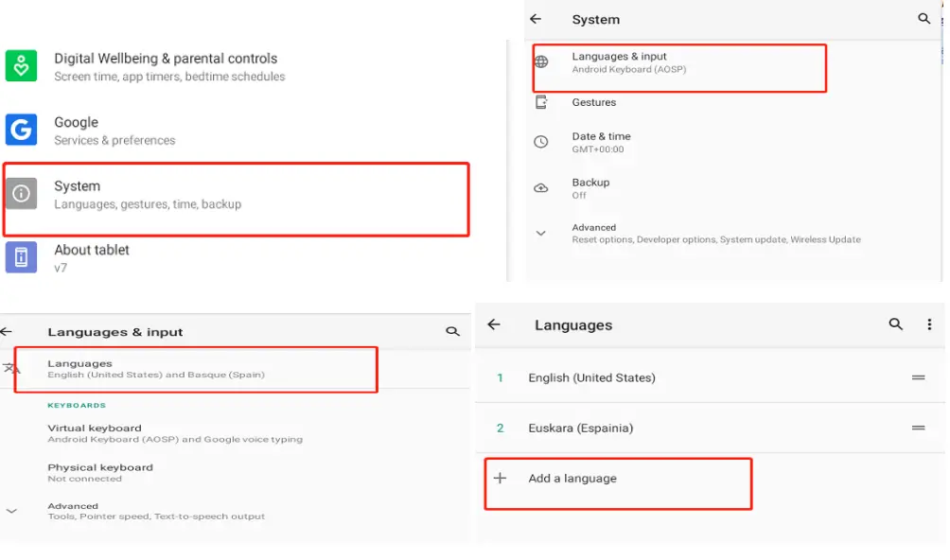Click the Digital Wellbeing heart icon
The width and height of the screenshot is (950, 560).
point(21,66)
